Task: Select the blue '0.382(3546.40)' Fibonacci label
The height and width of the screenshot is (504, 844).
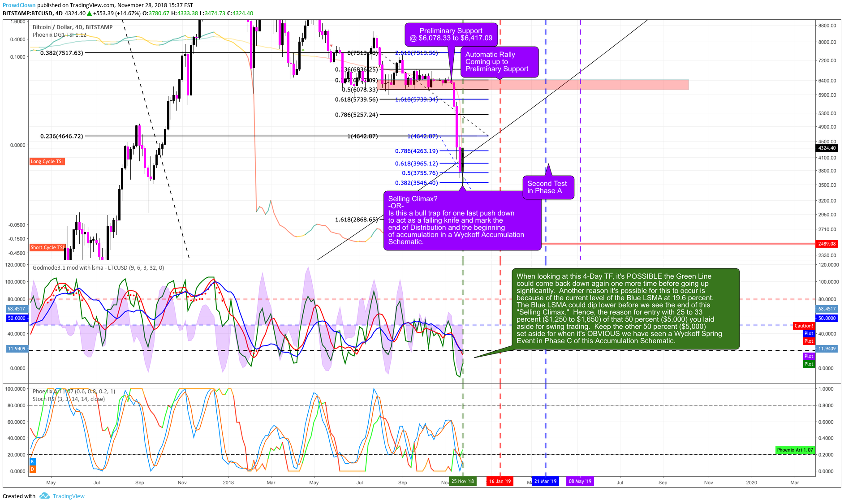Action: coord(417,183)
